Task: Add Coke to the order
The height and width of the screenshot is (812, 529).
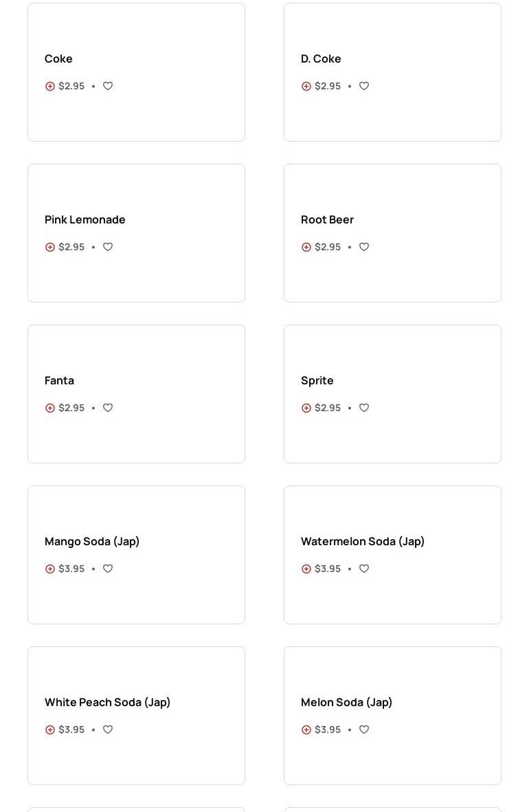Action: click(x=50, y=86)
